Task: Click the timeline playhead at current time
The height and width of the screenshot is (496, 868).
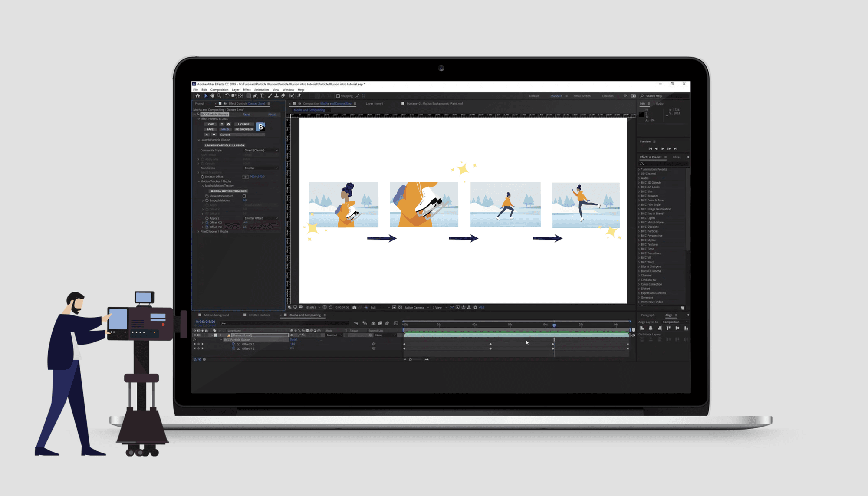Action: point(554,325)
